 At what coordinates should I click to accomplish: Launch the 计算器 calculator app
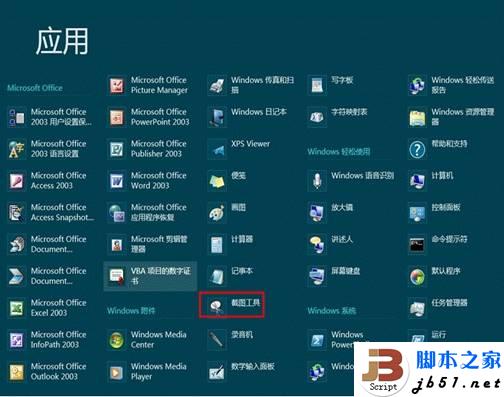pos(217,244)
